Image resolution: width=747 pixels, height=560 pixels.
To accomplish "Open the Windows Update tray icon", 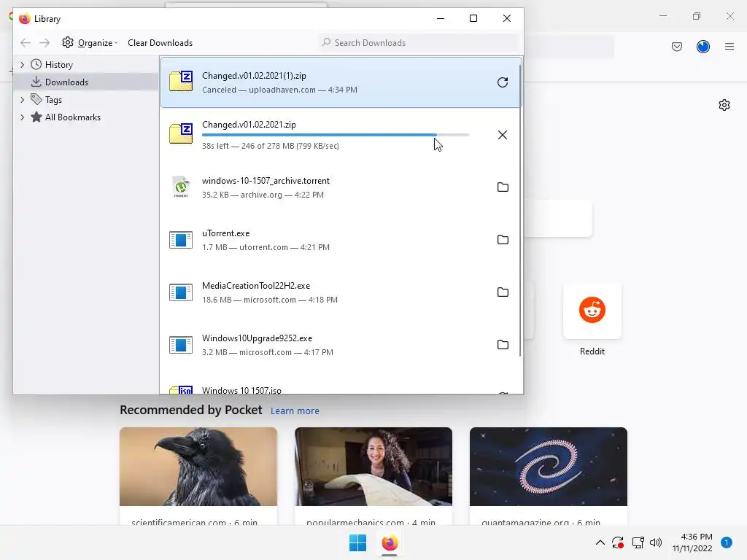I will (x=618, y=542).
